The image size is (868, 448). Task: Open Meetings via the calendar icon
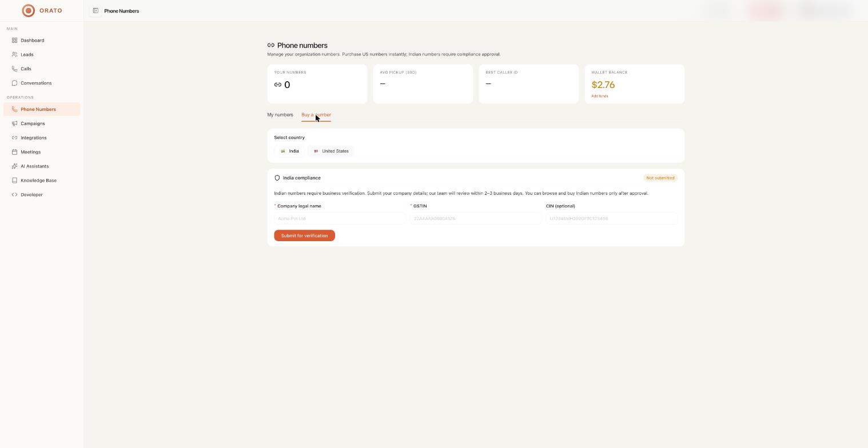15,152
